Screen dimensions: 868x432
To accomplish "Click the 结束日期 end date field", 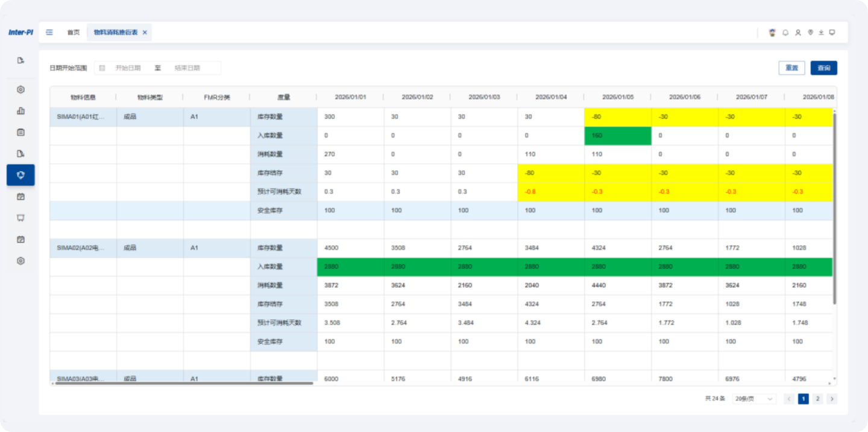I will (x=187, y=68).
